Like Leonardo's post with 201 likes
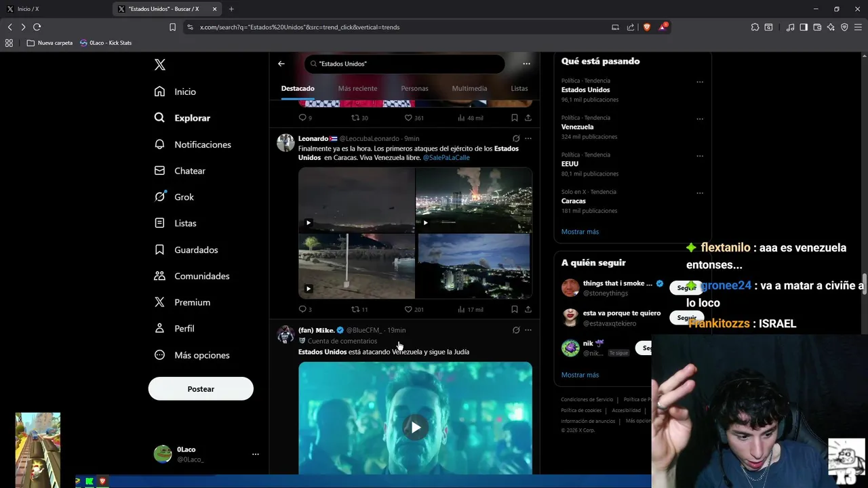Viewport: 868px width, 488px height. [x=414, y=310]
